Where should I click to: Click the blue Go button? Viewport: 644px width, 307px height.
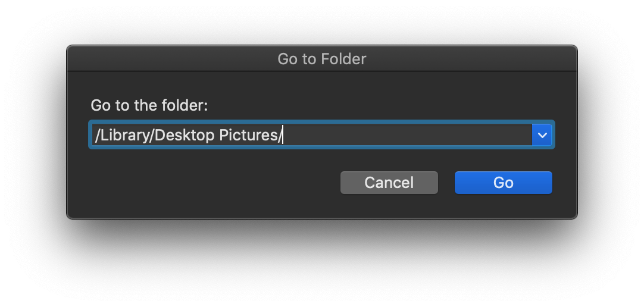click(x=503, y=183)
